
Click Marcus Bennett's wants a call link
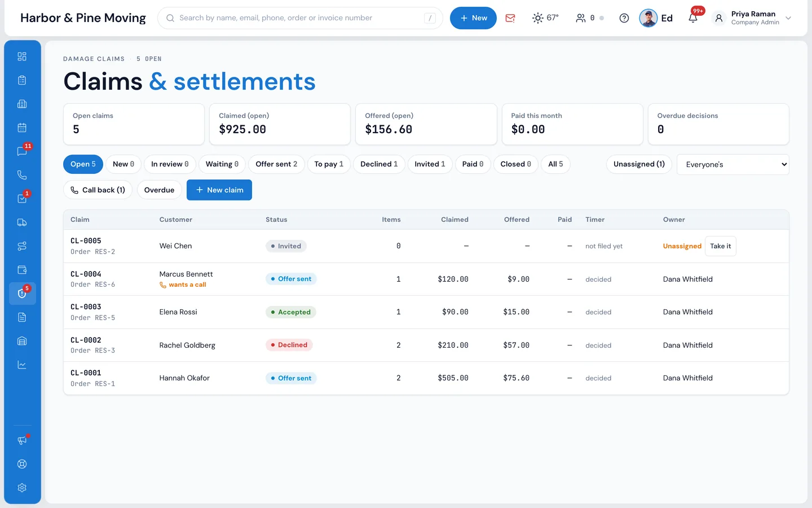pos(183,285)
